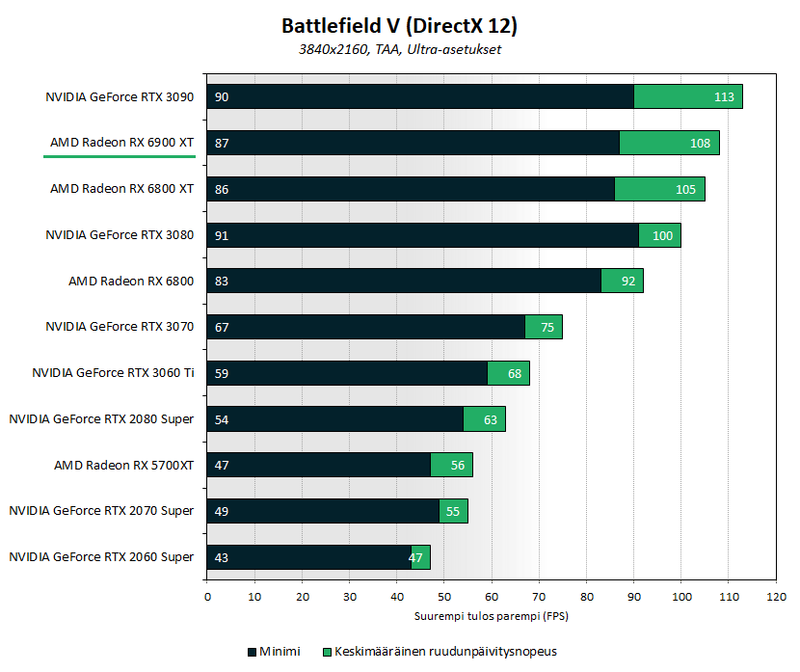Screen dimensions: 800x672
Task: Click the x-axis tick label 50
Action: tap(444, 597)
